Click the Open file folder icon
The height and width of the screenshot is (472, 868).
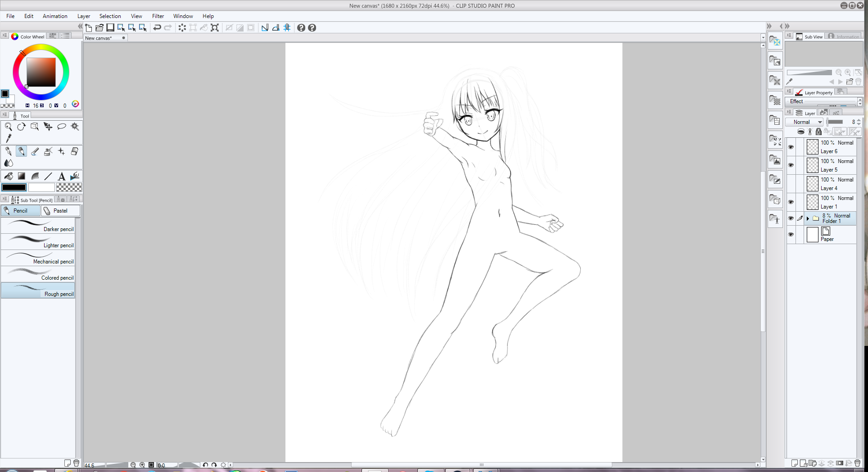tap(99, 28)
